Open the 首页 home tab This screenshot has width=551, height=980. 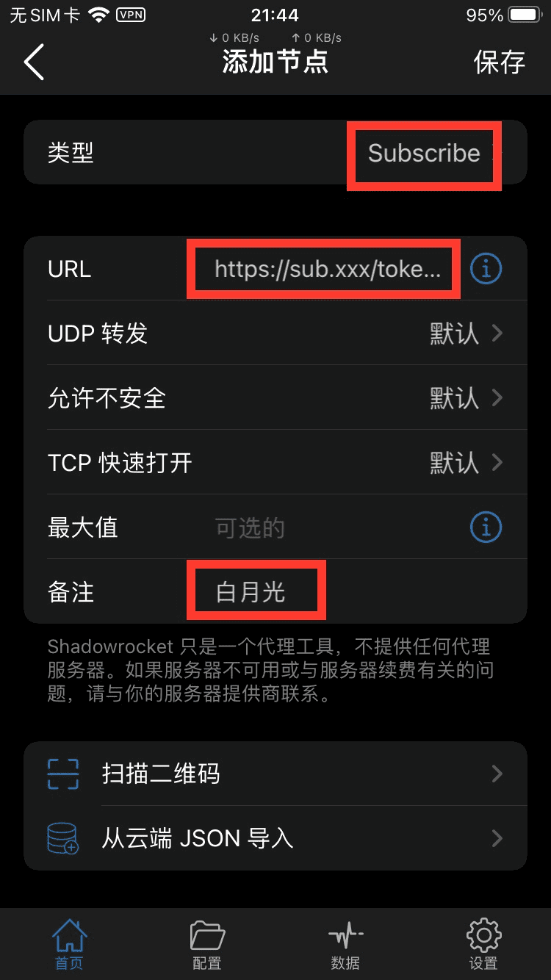click(69, 945)
